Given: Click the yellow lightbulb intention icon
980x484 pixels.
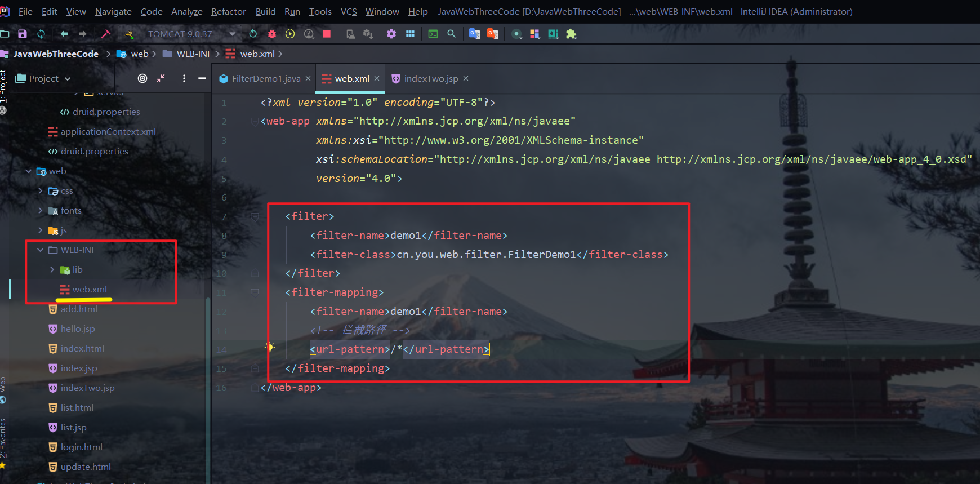Looking at the screenshot, I should click(x=270, y=347).
